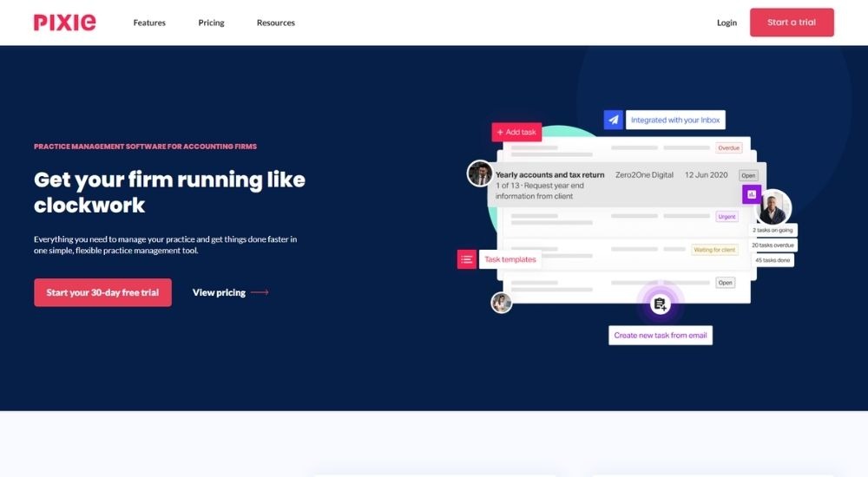Image resolution: width=868 pixels, height=477 pixels.
Task: Click the Integrated with your inbox label
Action: pos(675,120)
